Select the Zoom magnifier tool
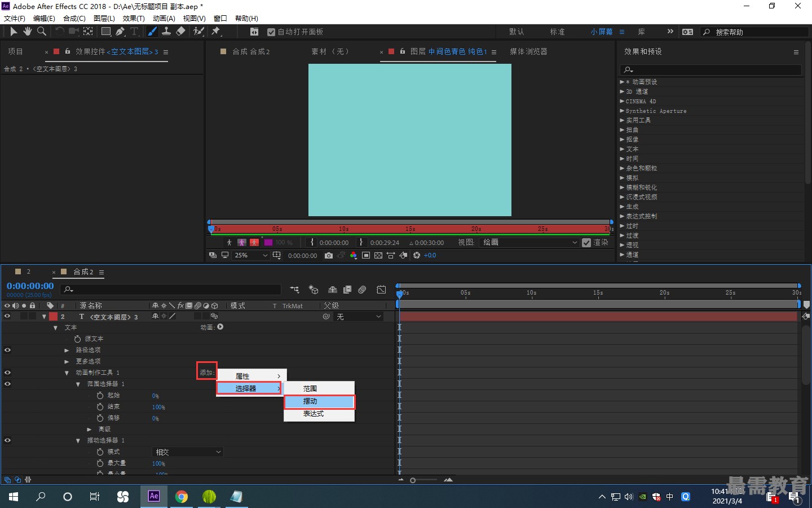 point(41,32)
